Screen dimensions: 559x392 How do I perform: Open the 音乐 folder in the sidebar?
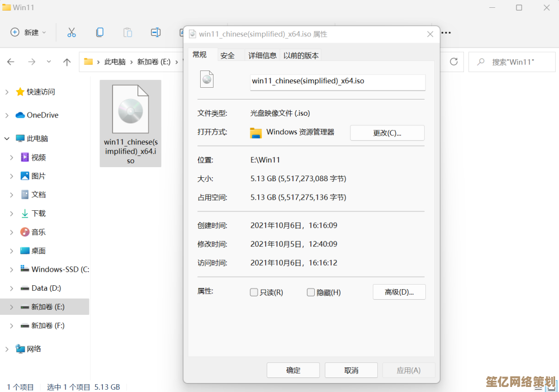click(39, 232)
